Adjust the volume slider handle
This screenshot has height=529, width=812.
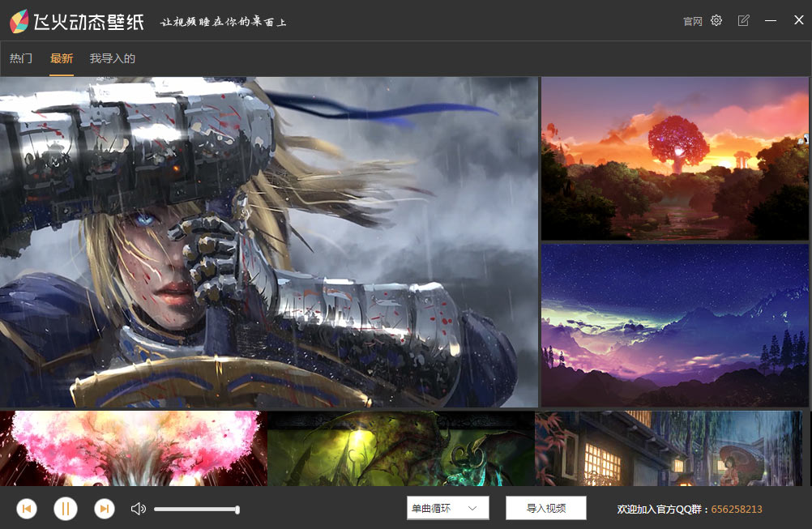(x=237, y=510)
